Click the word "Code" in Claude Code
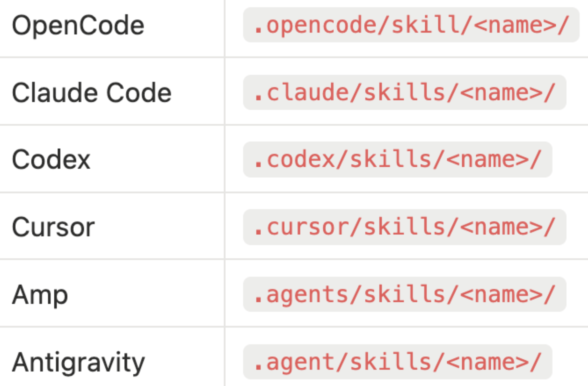Screen dimensions: 588x386 click(139, 93)
